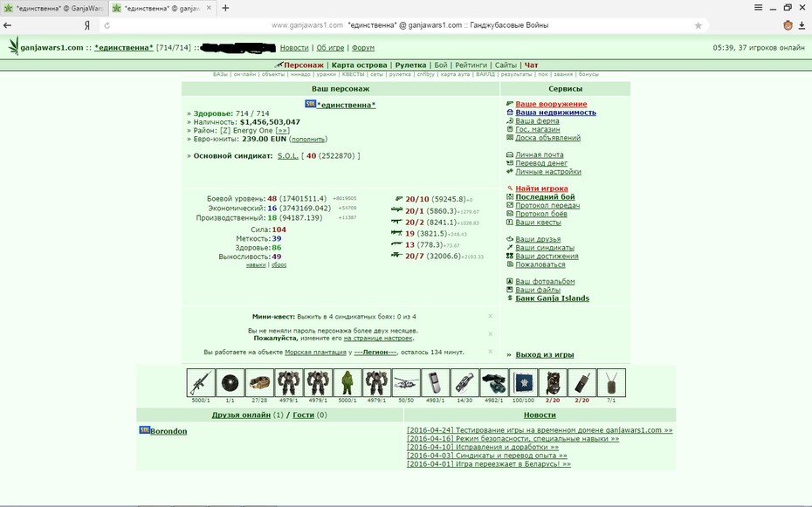Go to Рулетка in main menu
This screenshot has width=812, height=507.
coord(410,65)
